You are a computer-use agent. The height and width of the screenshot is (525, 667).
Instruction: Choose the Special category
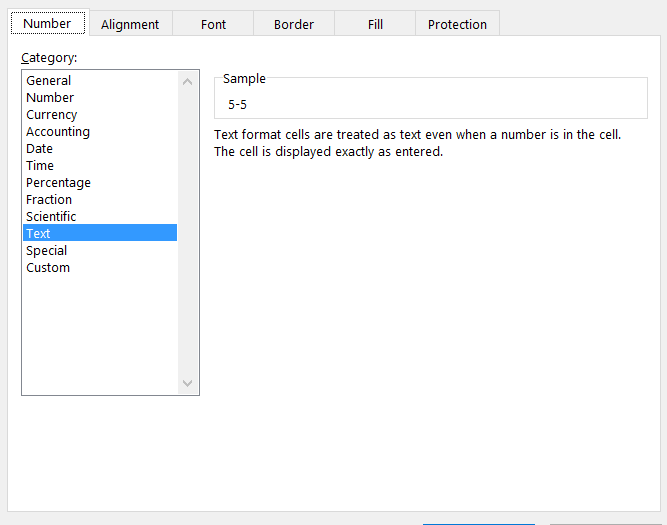click(47, 251)
